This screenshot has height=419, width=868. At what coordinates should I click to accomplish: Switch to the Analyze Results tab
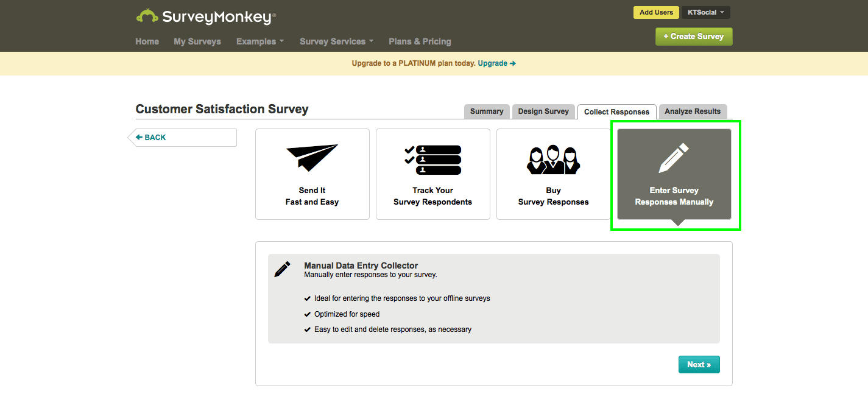693,111
